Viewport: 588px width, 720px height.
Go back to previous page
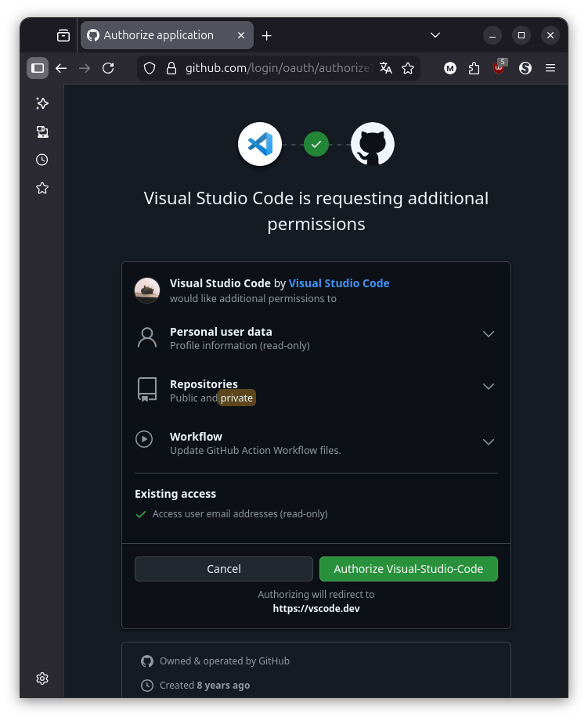[x=61, y=68]
